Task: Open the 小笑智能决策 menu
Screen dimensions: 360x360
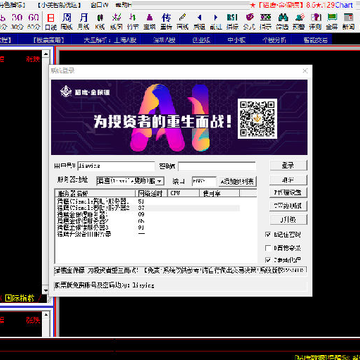Action: (59, 5)
